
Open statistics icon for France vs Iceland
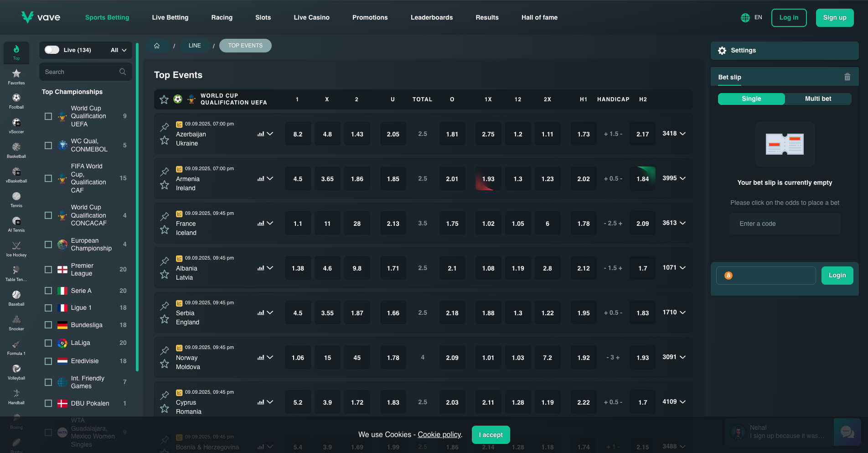click(261, 224)
